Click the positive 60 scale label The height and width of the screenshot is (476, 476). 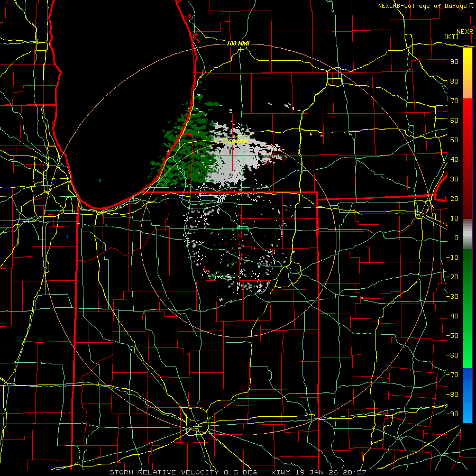[x=454, y=121]
